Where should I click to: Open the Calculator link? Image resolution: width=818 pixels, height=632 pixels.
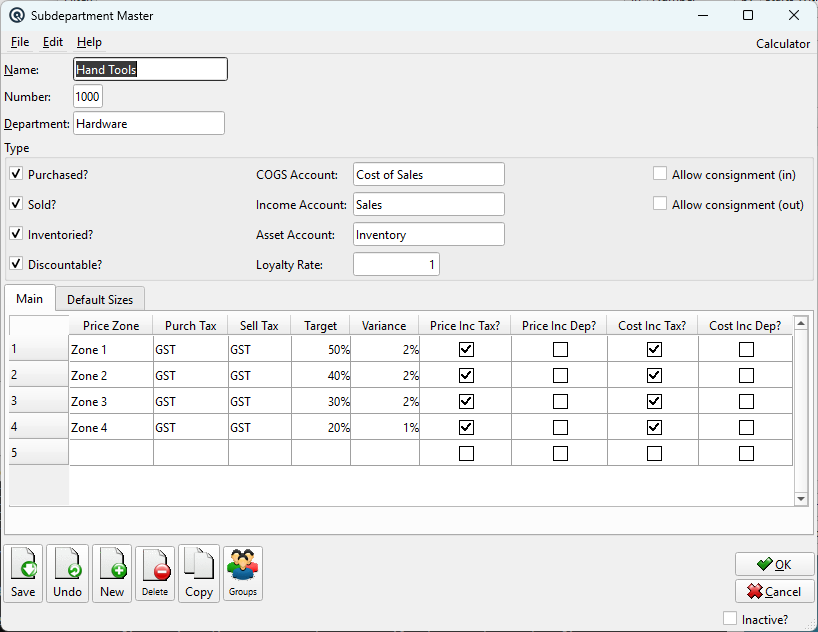click(x=783, y=44)
